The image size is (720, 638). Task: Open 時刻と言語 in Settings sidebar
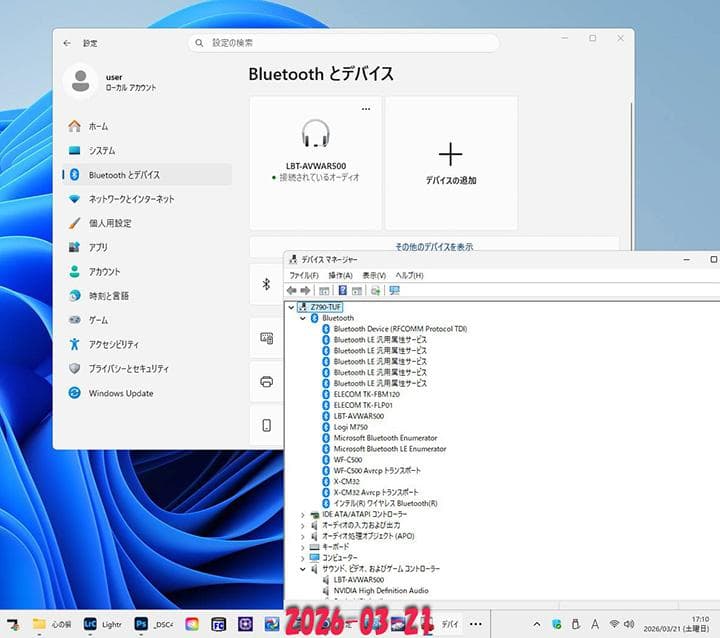pyautogui.click(x=146, y=296)
